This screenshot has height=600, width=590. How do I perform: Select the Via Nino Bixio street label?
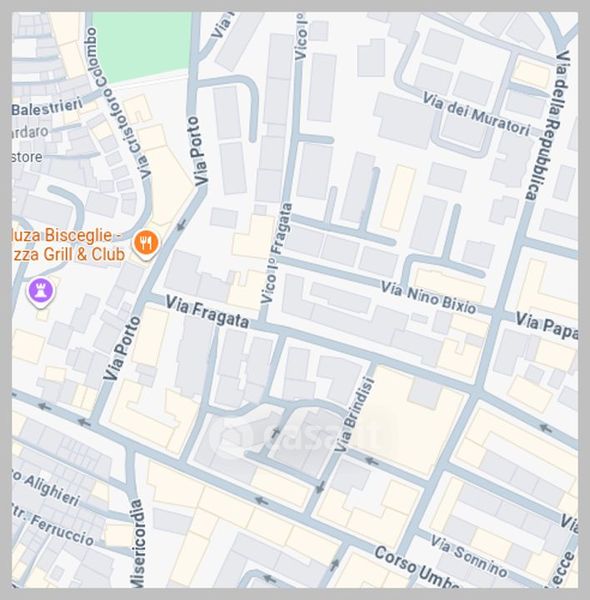point(429,297)
